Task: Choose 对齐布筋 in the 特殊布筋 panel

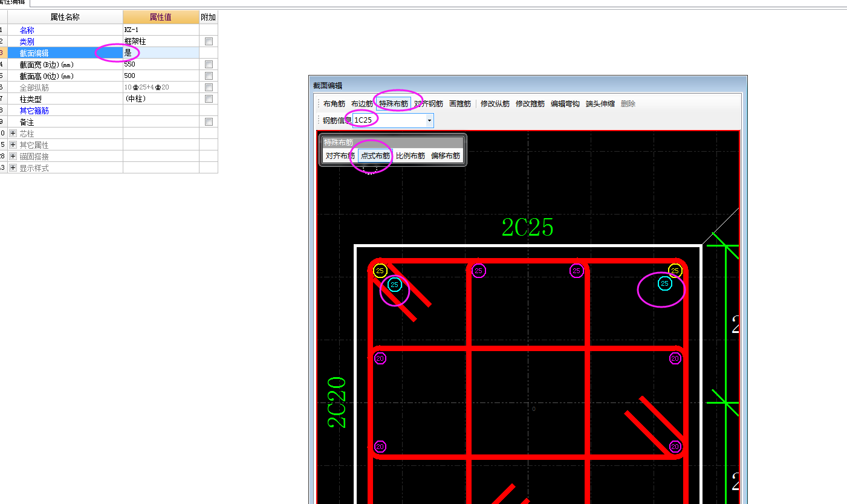Action: (x=340, y=156)
